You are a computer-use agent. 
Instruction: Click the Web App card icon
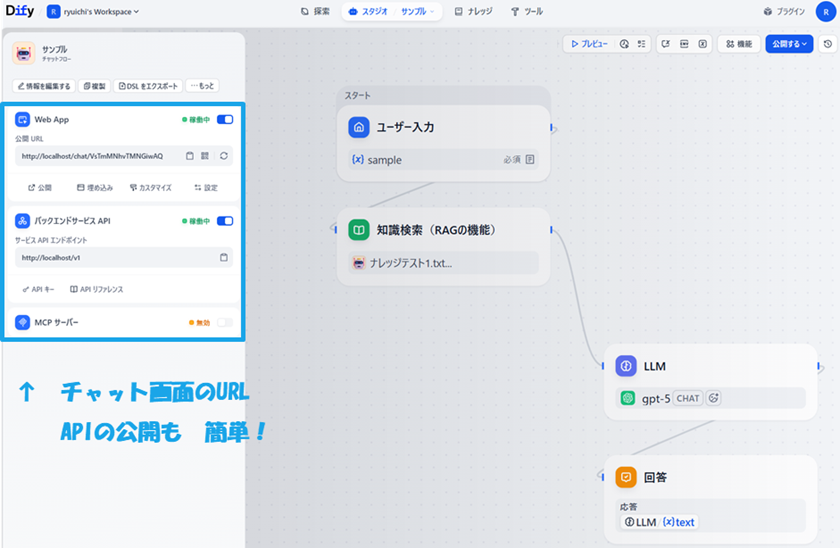coord(22,119)
